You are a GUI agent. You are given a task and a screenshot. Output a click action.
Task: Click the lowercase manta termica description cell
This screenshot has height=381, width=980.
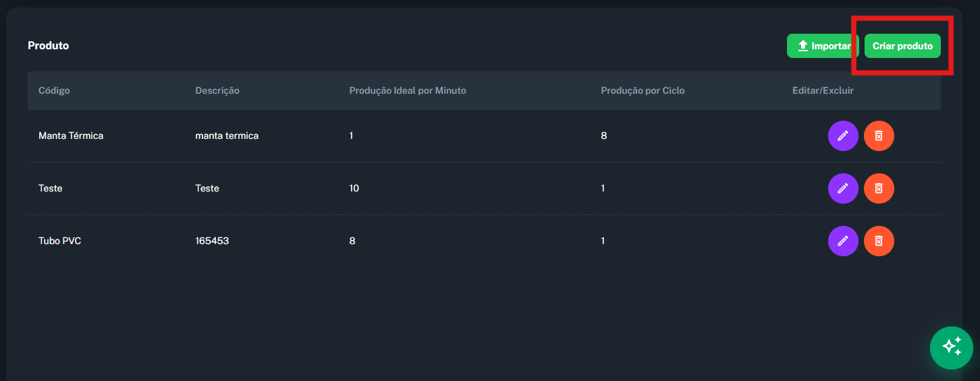point(227,136)
